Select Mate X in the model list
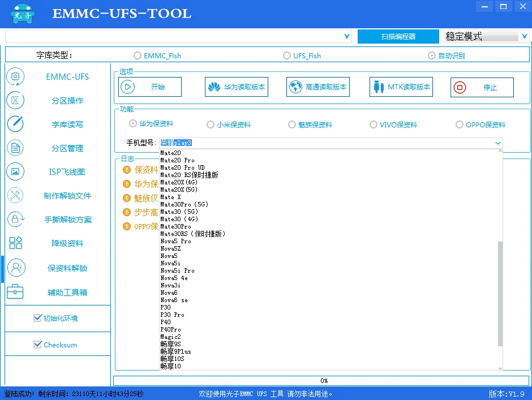The width and height of the screenshot is (532, 400). click(x=171, y=197)
